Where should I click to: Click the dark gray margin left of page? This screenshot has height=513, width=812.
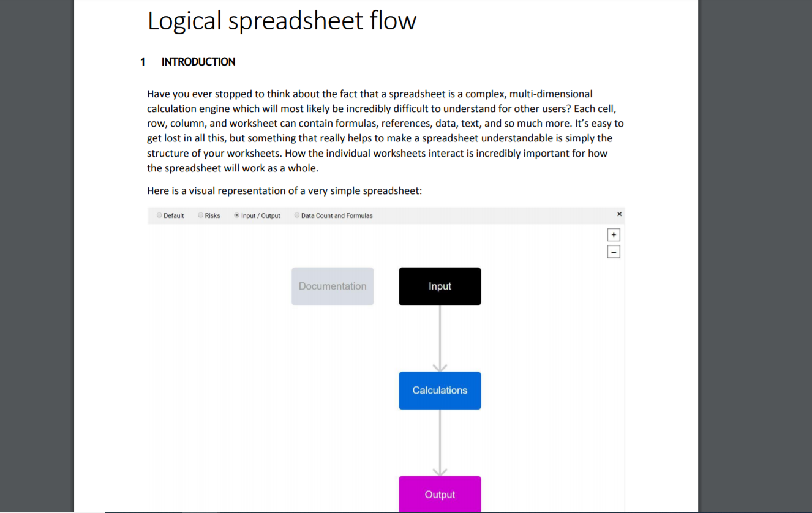point(37,256)
